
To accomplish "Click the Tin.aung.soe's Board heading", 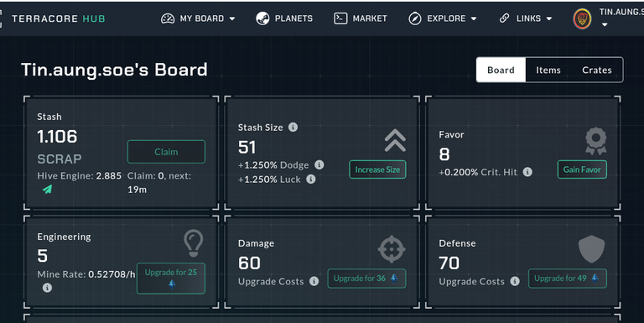I will click(114, 70).
